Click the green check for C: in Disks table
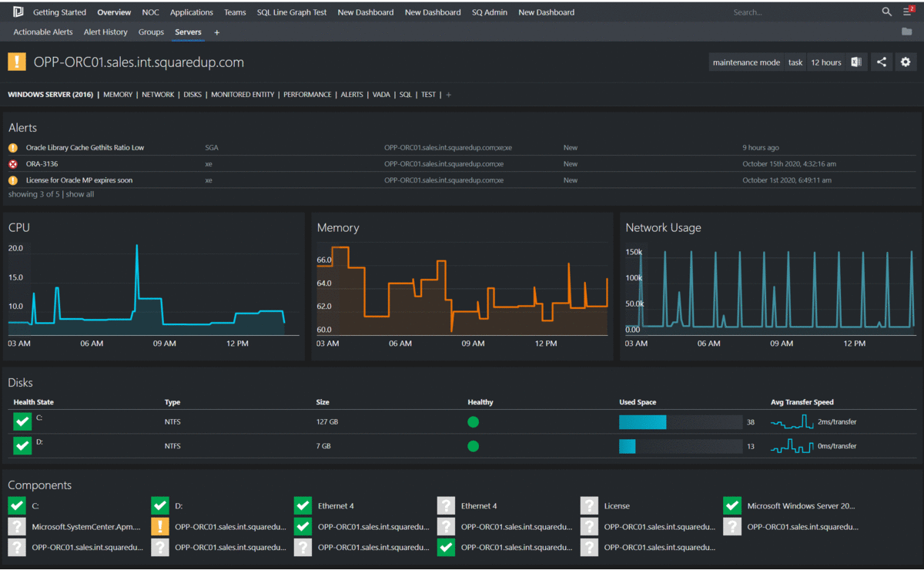The width and height of the screenshot is (924, 577). pos(22,421)
